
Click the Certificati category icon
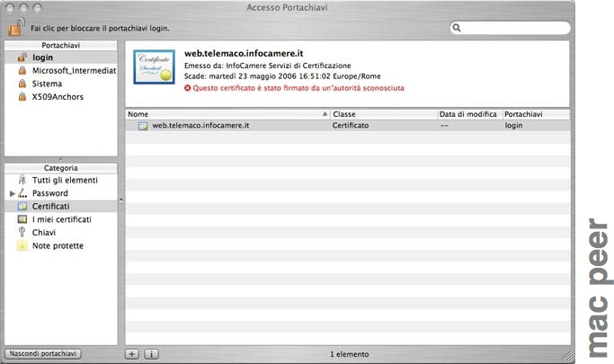click(22, 207)
